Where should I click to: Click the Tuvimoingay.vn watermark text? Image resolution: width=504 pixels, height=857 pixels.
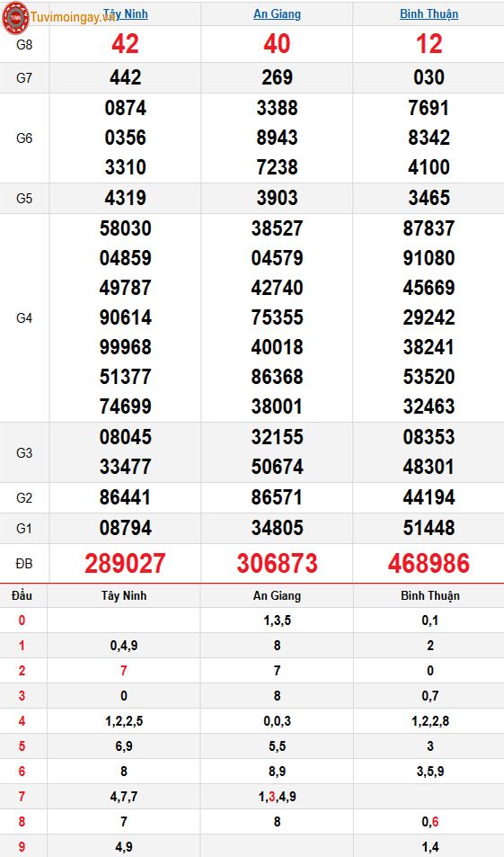tap(73, 17)
